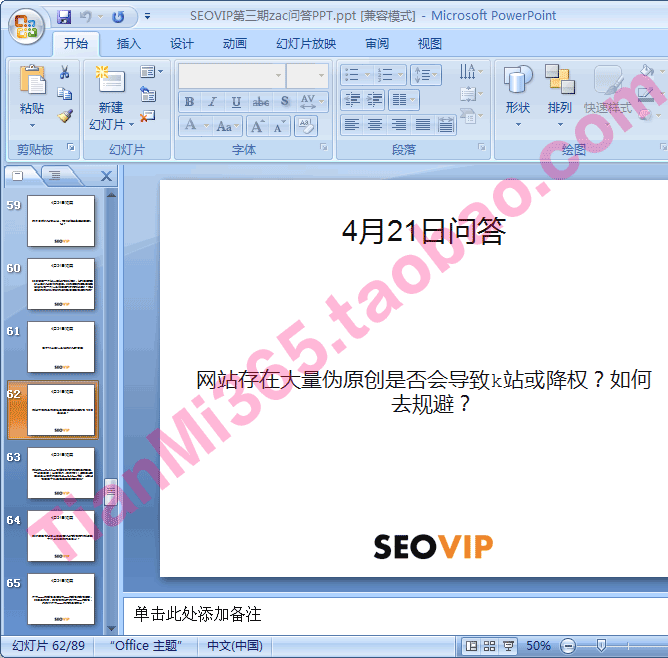Image resolution: width=668 pixels, height=658 pixels.
Task: Open the font size combo box
Action: click(x=307, y=75)
